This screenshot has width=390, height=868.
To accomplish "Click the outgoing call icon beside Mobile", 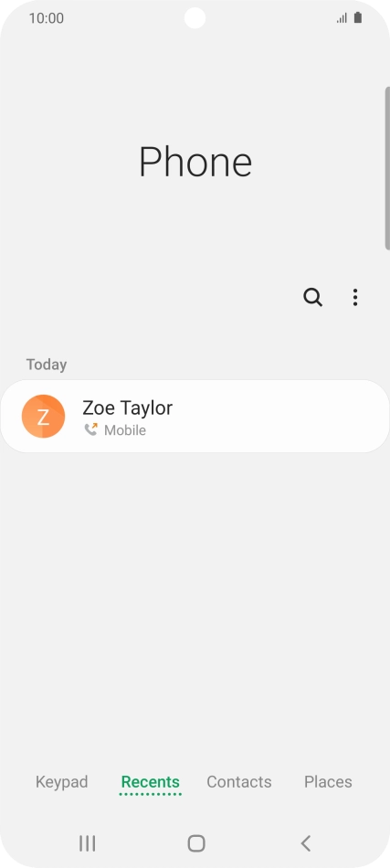I will 90,429.
